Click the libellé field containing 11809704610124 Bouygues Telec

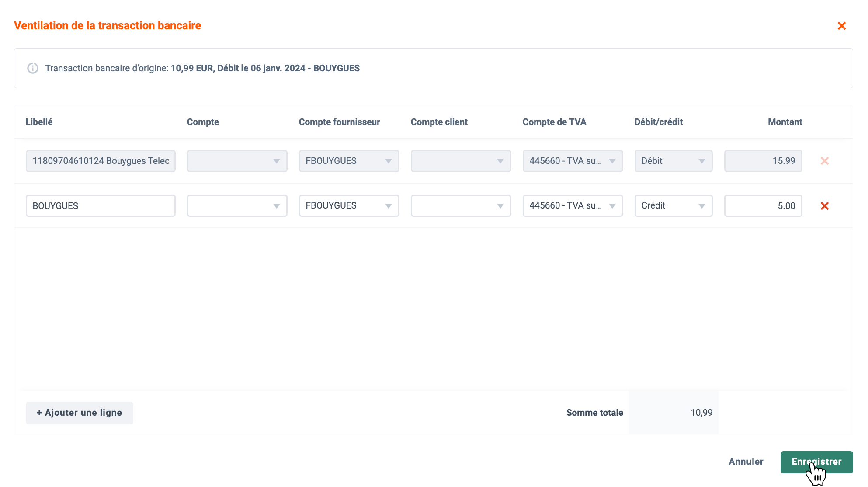pos(101,161)
